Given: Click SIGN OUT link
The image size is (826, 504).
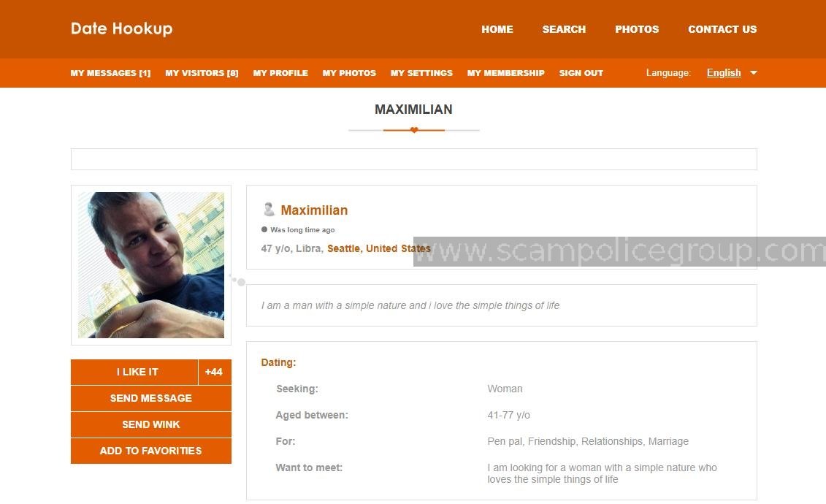Looking at the screenshot, I should point(581,73).
